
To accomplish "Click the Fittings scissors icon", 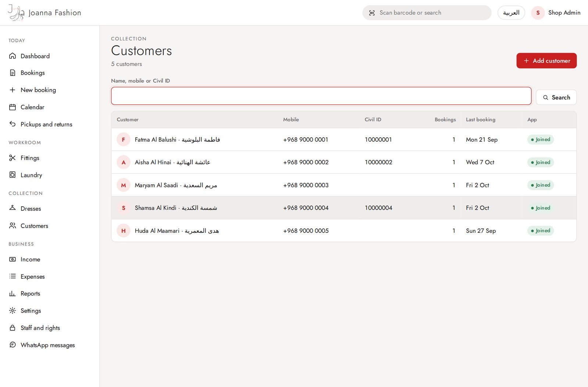I will click(x=12, y=158).
